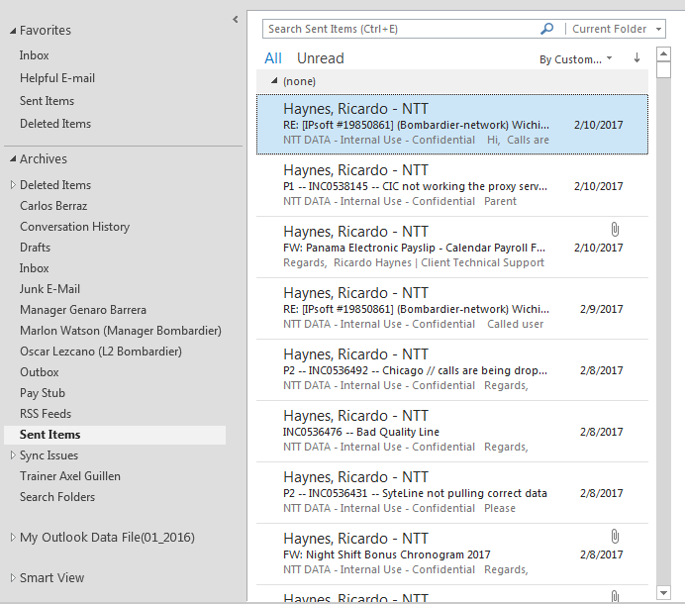Open Deleted Items under Favorites
Screen dimensions: 685x604
click(x=55, y=124)
